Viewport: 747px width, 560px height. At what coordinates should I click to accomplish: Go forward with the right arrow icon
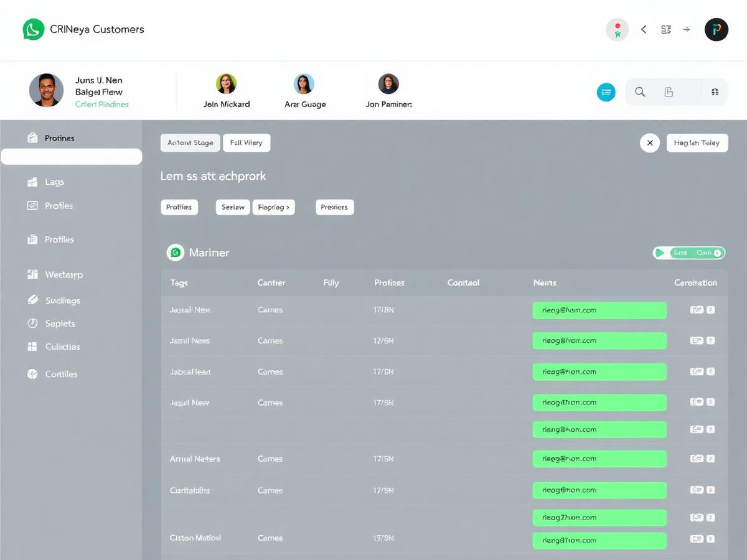[x=687, y=29]
